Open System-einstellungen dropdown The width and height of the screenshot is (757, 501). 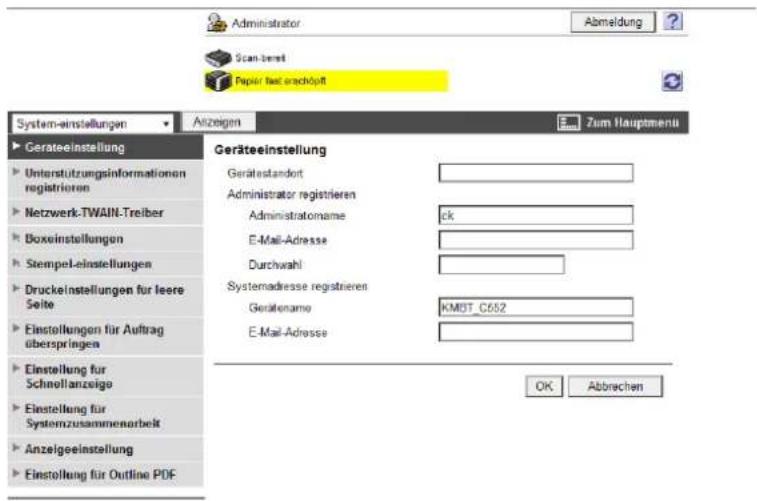click(93, 124)
